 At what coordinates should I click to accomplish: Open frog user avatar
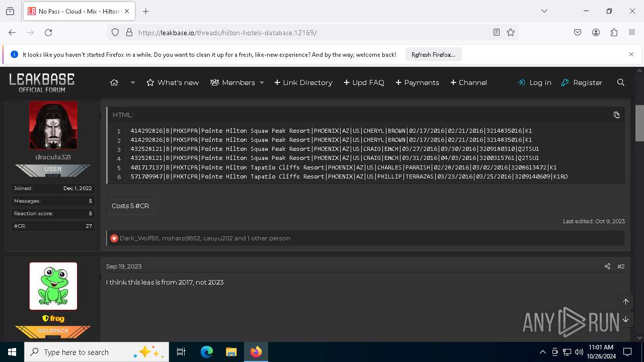pyautogui.click(x=53, y=286)
